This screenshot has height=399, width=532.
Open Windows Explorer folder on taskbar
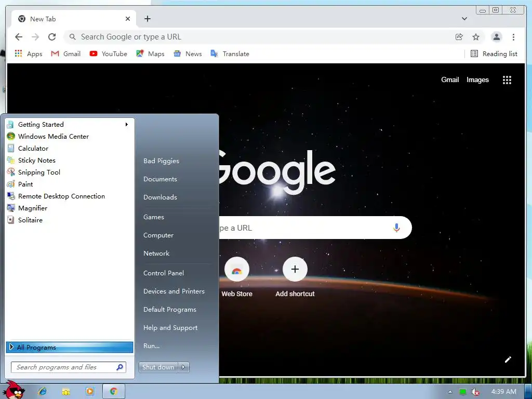coord(66,392)
